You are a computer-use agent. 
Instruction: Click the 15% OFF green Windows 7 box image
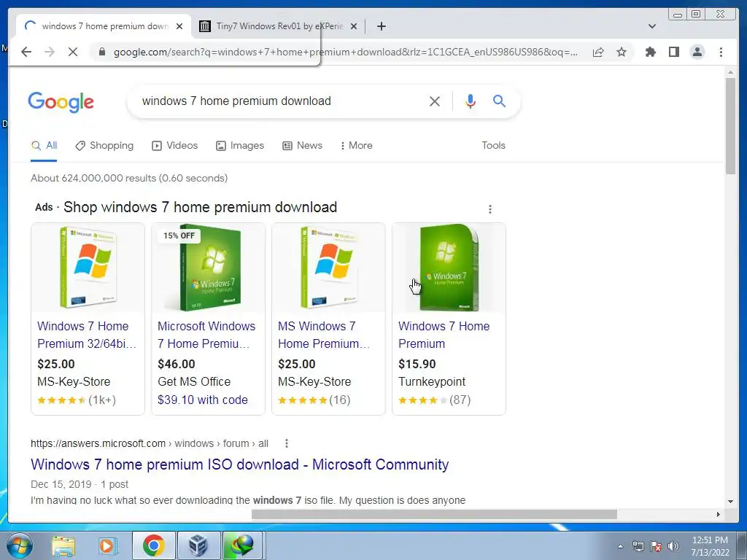(x=208, y=267)
